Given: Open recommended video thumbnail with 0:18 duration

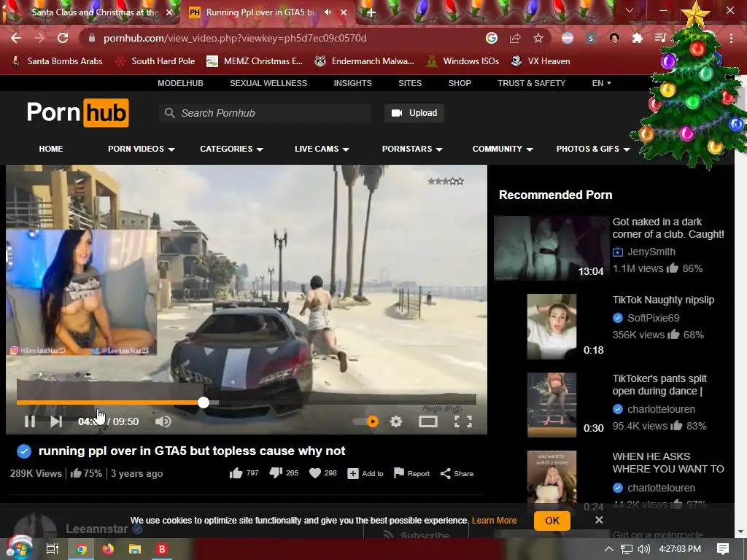Looking at the screenshot, I should point(551,326).
